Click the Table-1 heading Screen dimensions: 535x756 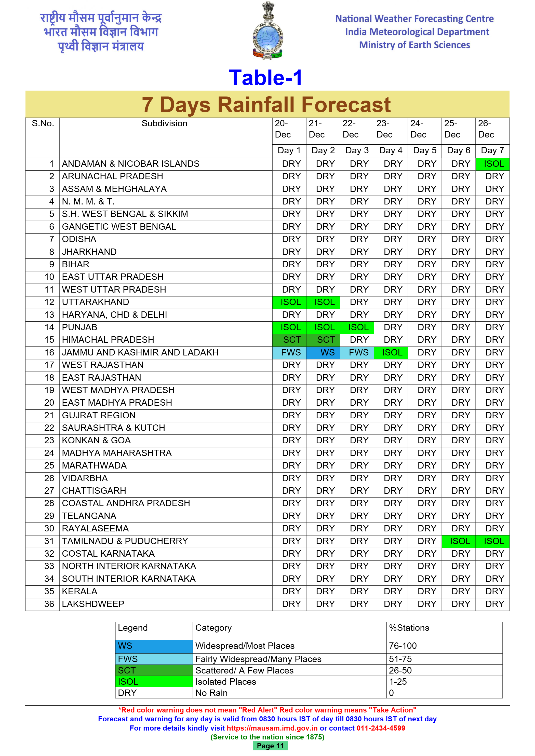click(x=265, y=78)
